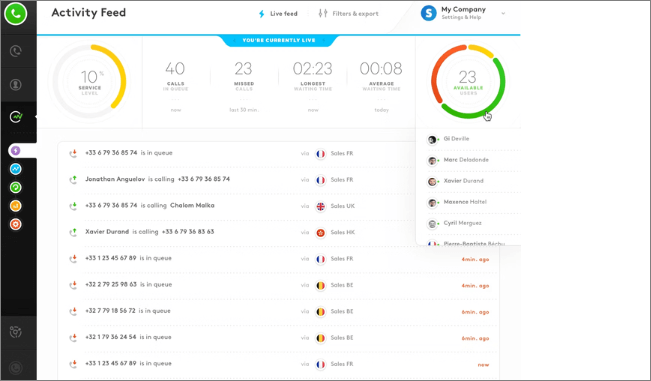Open contacts icon in sidebar

coord(16,85)
